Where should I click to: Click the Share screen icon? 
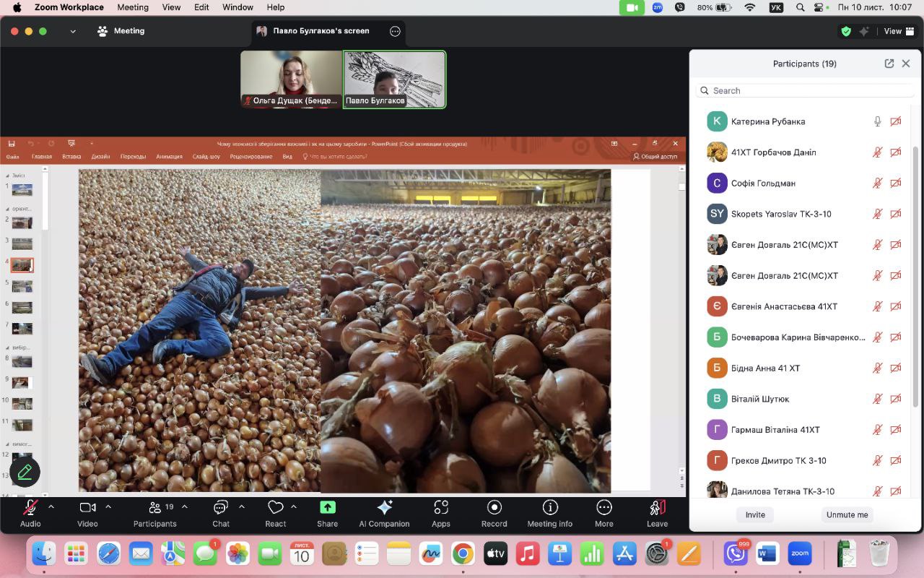[x=327, y=508]
